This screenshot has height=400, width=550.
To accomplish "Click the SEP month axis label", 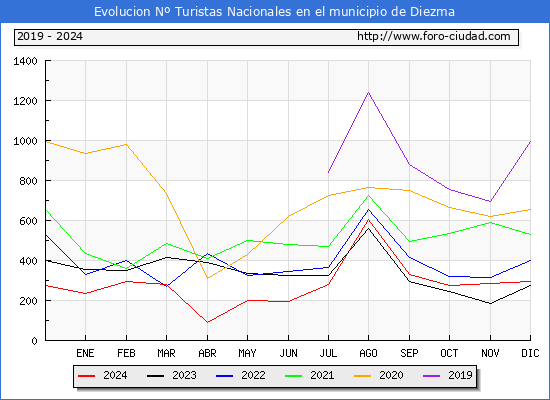I will pos(409,353).
